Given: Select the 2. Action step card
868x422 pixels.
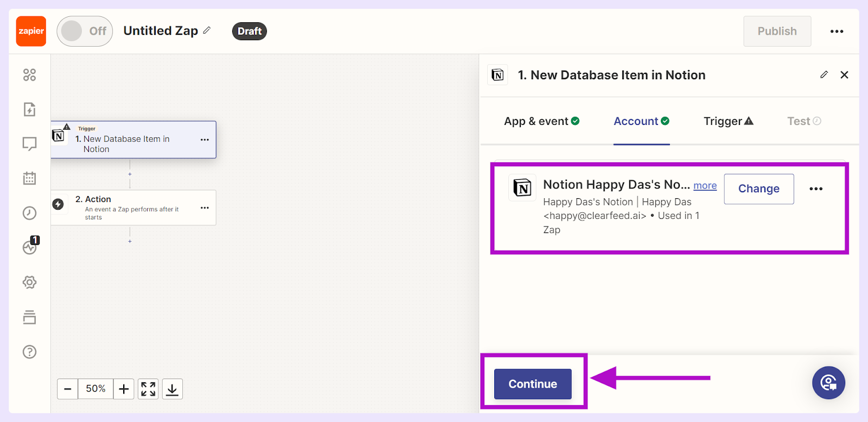Looking at the screenshot, I should pos(133,207).
